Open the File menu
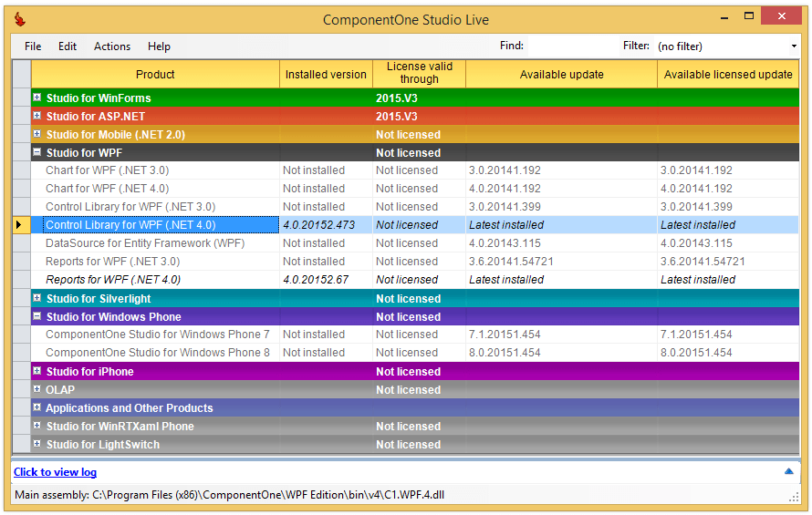 [33, 46]
